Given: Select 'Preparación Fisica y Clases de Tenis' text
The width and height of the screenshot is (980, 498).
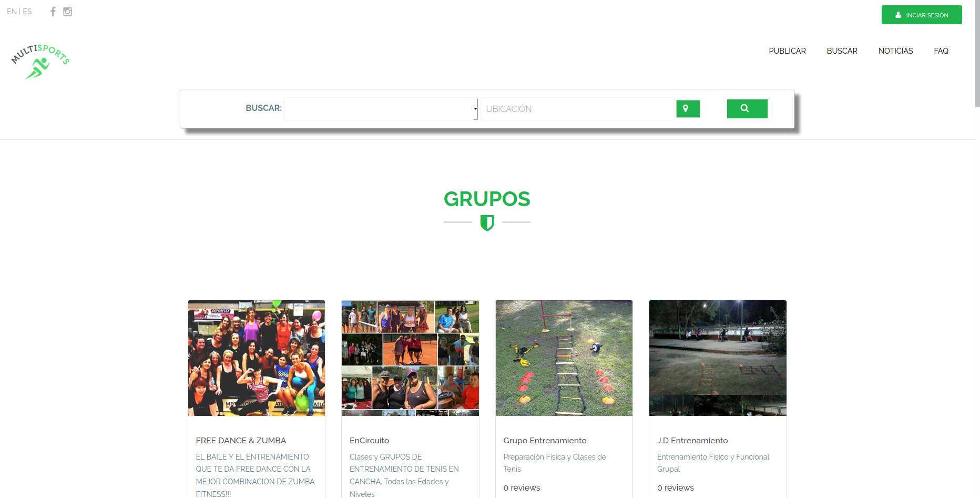Looking at the screenshot, I should click(555, 463).
